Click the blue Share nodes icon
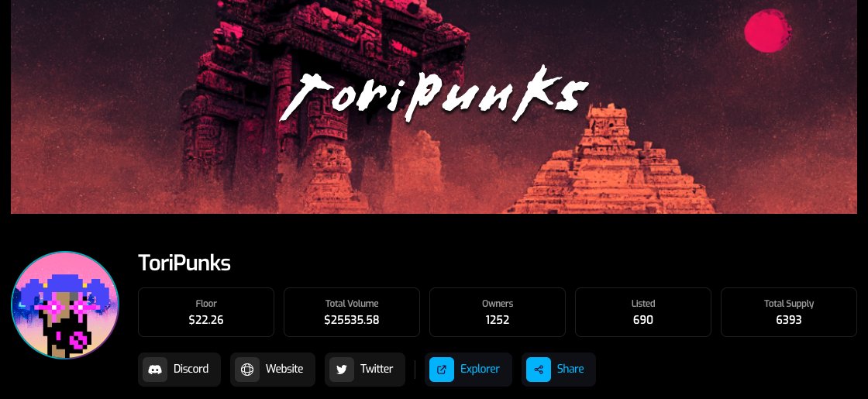 coord(539,369)
